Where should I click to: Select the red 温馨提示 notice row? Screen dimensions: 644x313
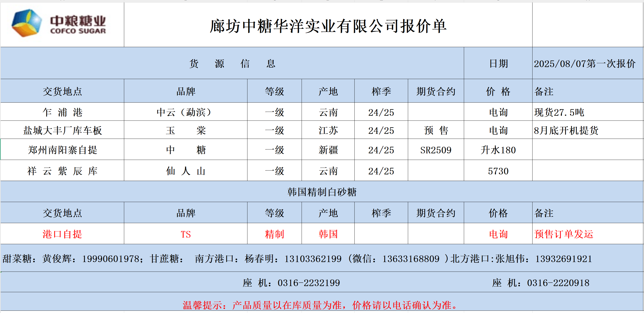tap(320, 305)
